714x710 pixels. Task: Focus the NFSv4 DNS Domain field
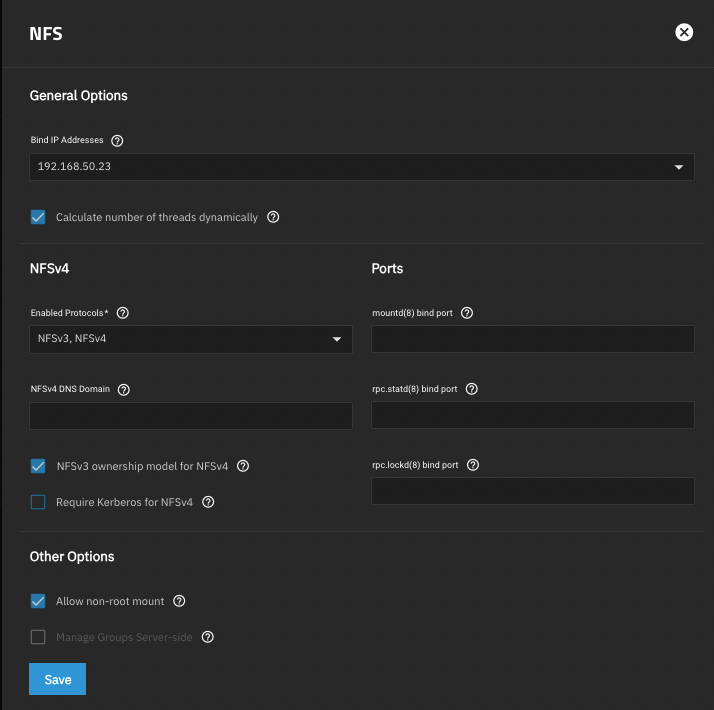click(191, 416)
